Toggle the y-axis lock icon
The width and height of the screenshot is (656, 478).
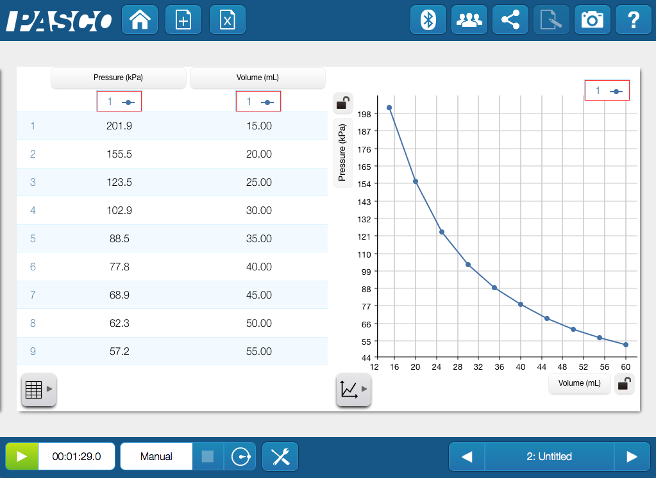coord(343,103)
